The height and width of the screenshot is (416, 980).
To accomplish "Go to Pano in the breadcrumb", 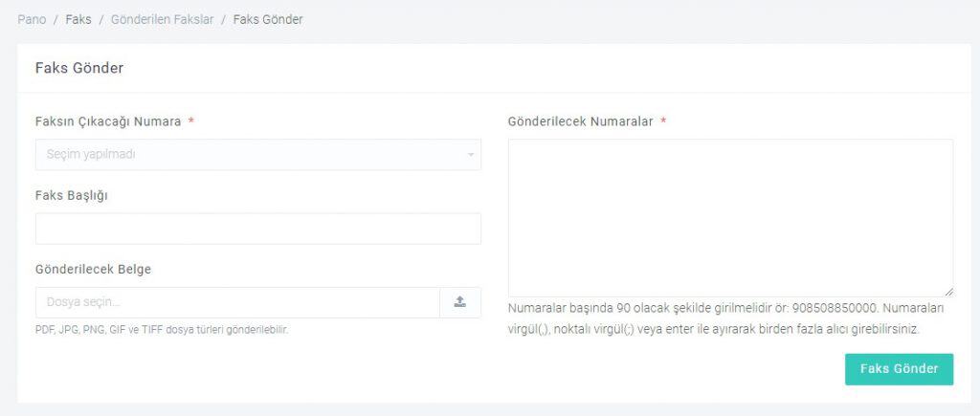I will coord(32,19).
